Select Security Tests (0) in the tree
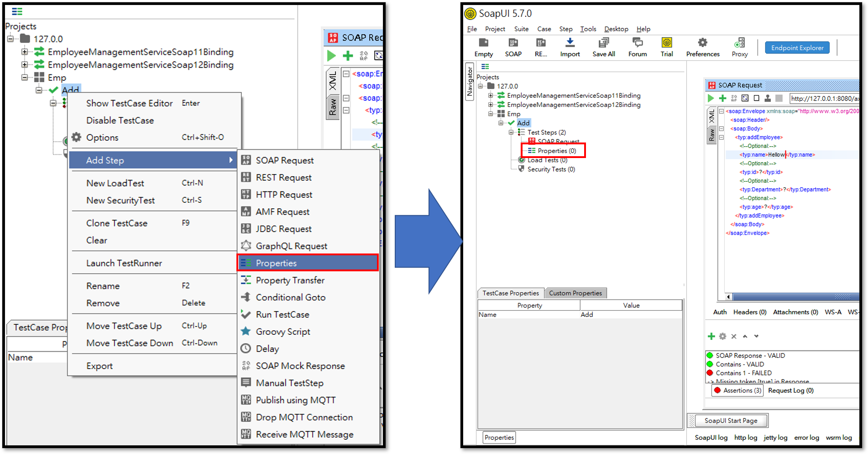The height and width of the screenshot is (454, 868). point(551,169)
